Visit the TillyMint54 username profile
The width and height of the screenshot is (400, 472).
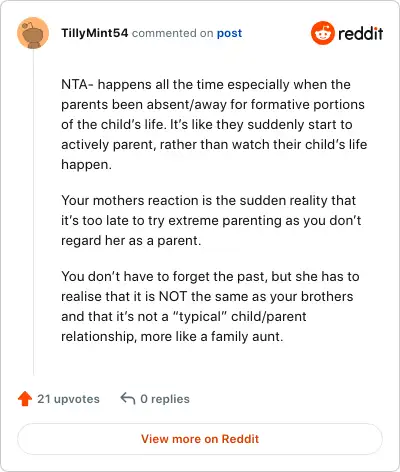pos(95,33)
